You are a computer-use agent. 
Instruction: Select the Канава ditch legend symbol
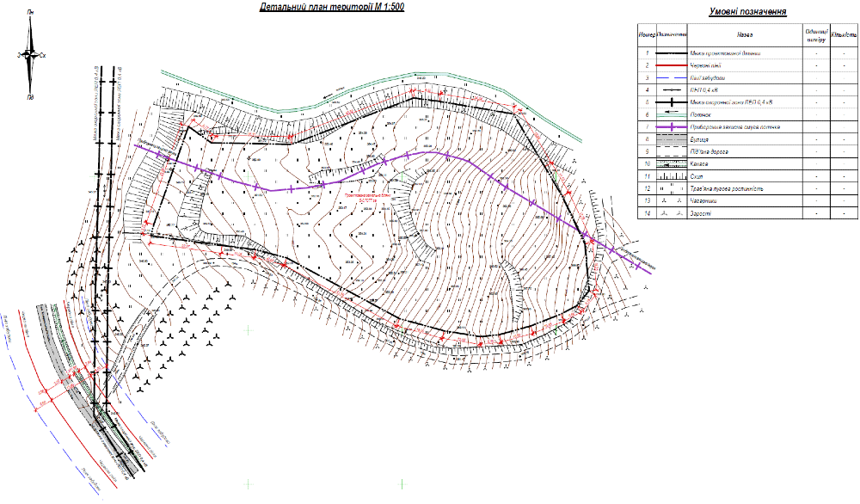(673, 163)
